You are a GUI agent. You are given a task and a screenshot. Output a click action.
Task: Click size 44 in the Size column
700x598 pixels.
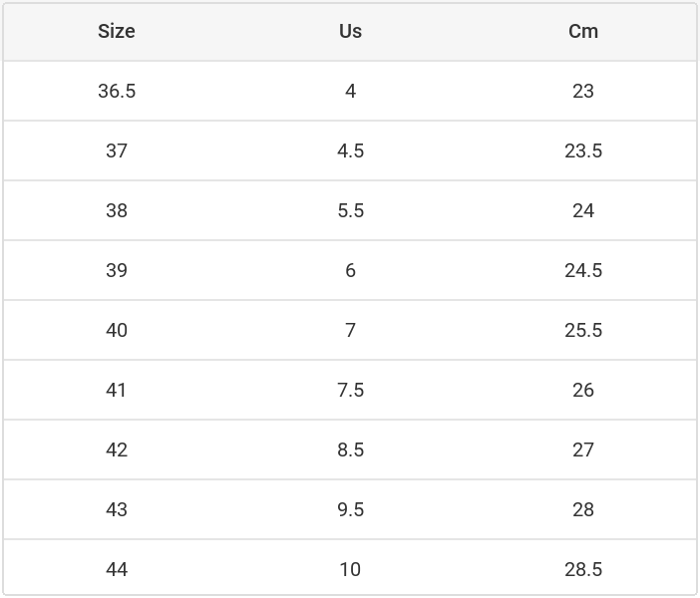pos(117,569)
